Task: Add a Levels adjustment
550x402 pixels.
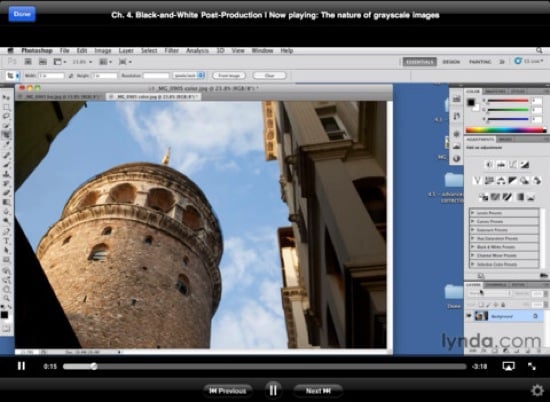Action: pos(502,164)
